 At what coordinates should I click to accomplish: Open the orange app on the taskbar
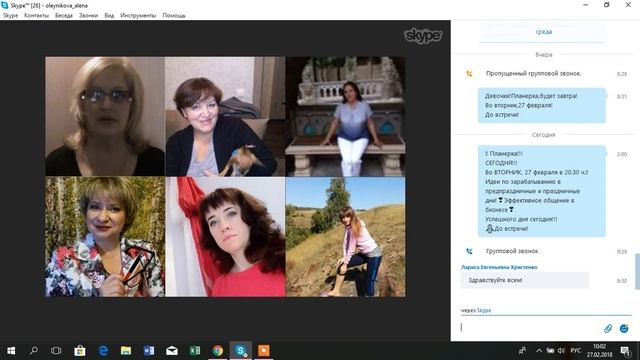coord(264,351)
